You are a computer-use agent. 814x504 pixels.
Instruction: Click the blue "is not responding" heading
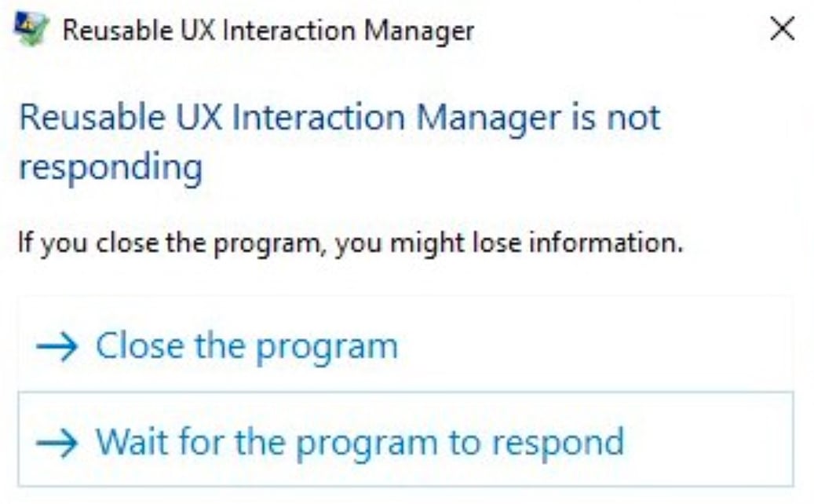[x=339, y=119]
